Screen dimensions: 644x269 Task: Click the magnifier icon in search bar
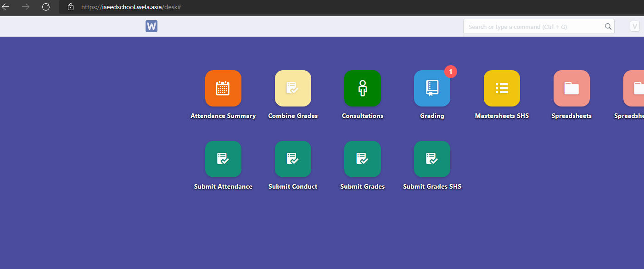[x=608, y=27]
